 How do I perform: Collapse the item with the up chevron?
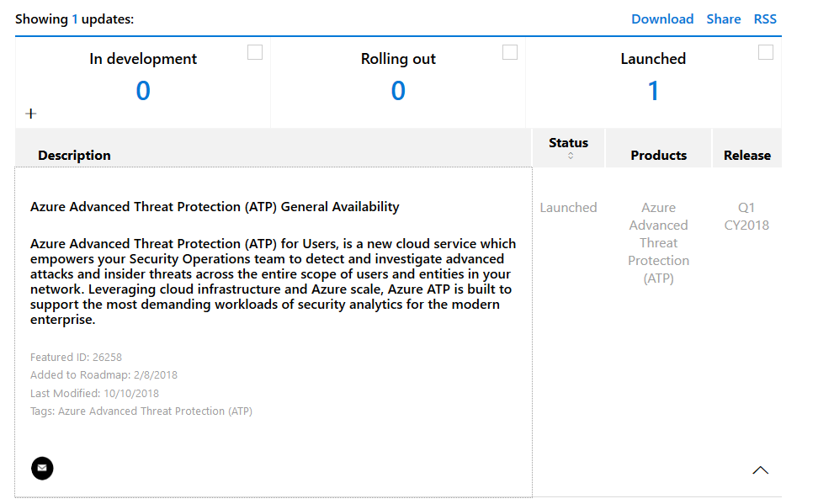[760, 470]
